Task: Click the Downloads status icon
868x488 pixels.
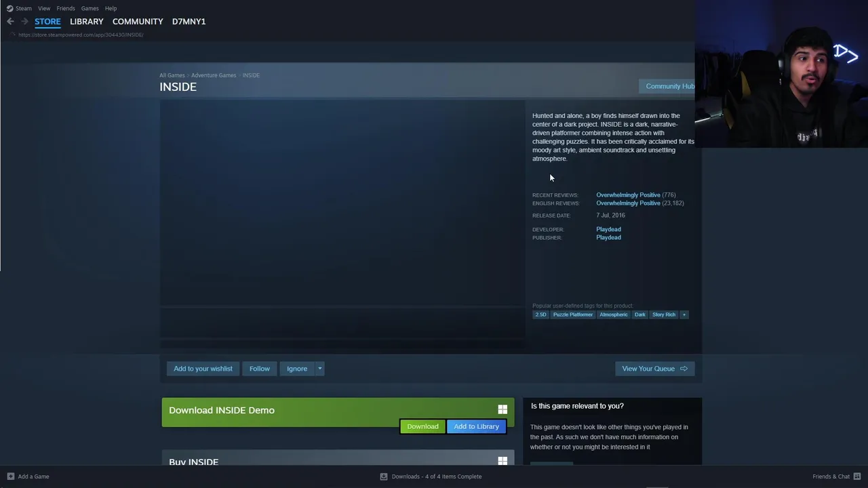Action: (384, 476)
